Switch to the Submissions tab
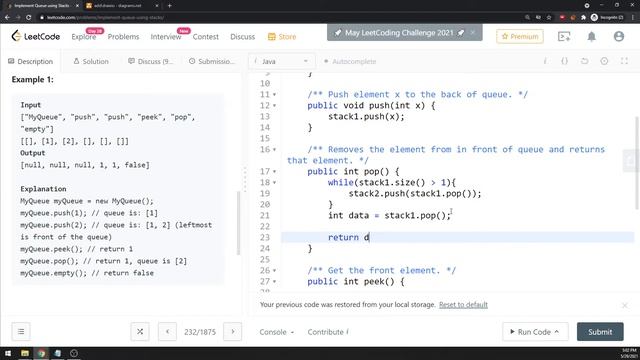 tap(212, 61)
